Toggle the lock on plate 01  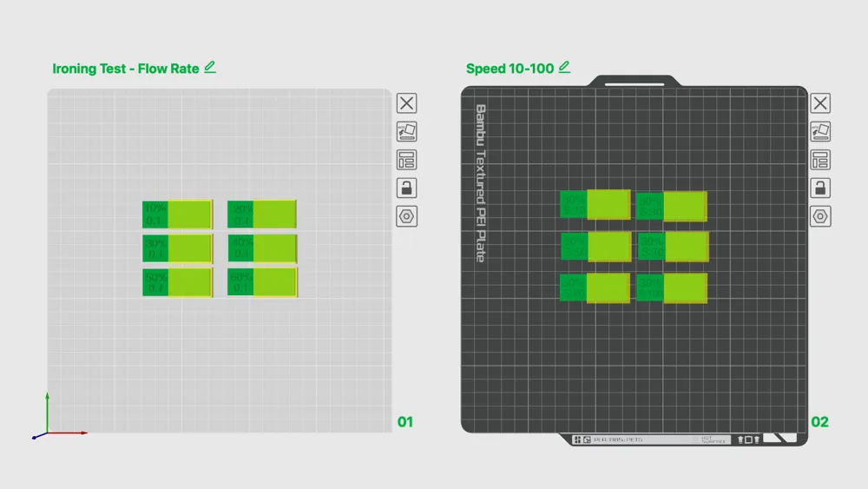click(x=406, y=188)
